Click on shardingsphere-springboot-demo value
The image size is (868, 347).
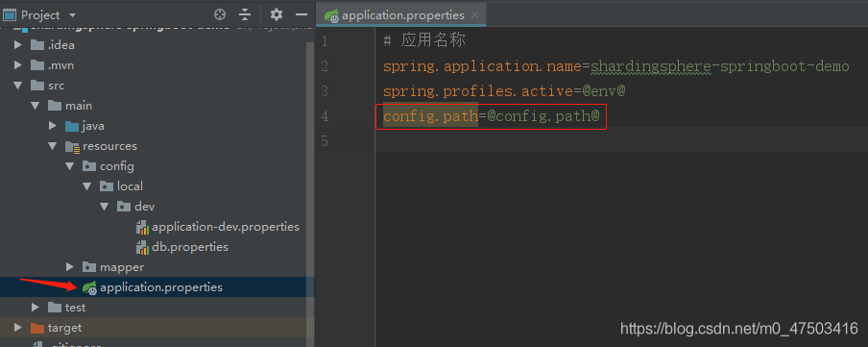719,66
